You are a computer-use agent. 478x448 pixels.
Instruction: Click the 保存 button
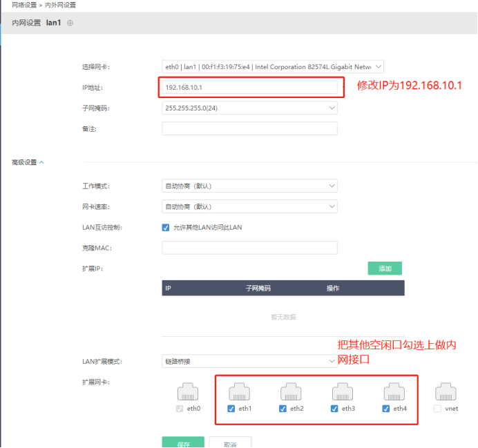pyautogui.click(x=183, y=443)
